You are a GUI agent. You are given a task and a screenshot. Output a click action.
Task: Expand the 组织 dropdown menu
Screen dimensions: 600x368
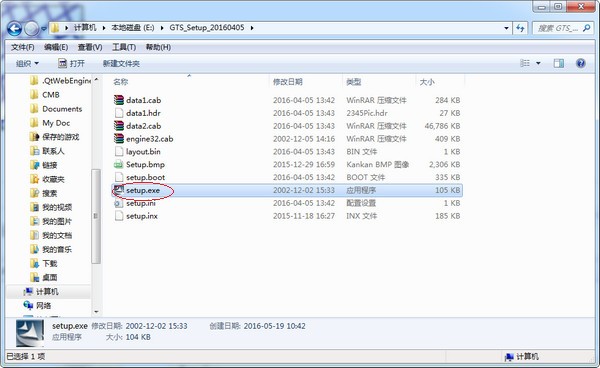click(x=27, y=64)
